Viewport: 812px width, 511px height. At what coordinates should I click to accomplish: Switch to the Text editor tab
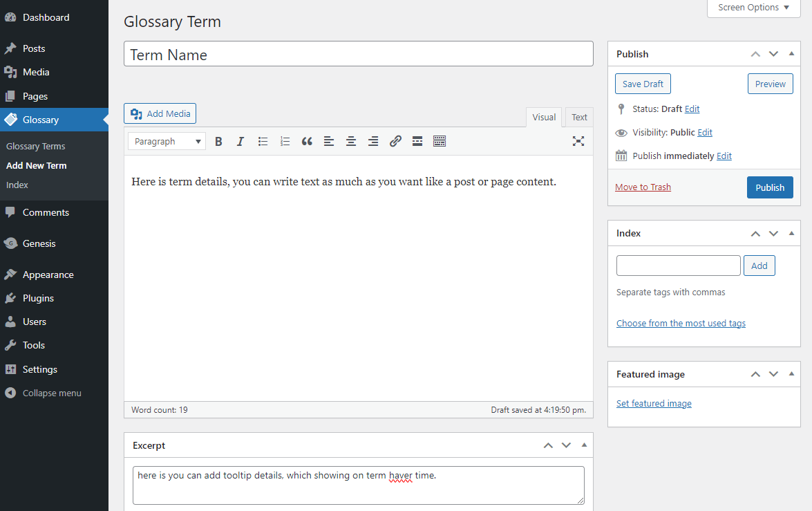(579, 117)
